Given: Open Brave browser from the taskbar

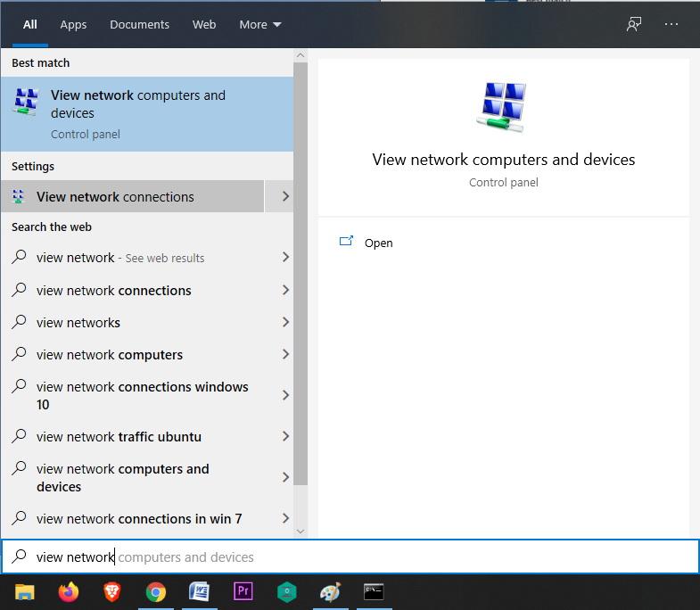Looking at the screenshot, I should [112, 592].
